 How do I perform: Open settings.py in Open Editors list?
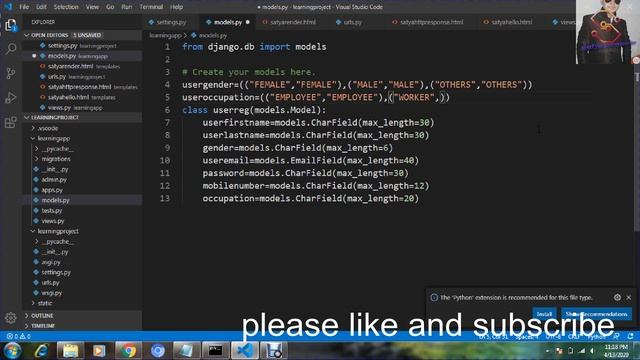point(82,46)
